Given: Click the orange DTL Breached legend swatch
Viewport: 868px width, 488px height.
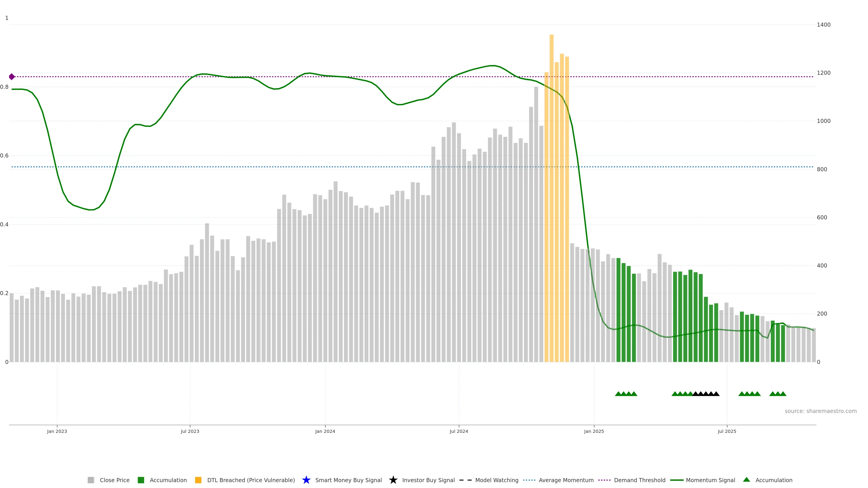Looking at the screenshot, I should point(198,480).
